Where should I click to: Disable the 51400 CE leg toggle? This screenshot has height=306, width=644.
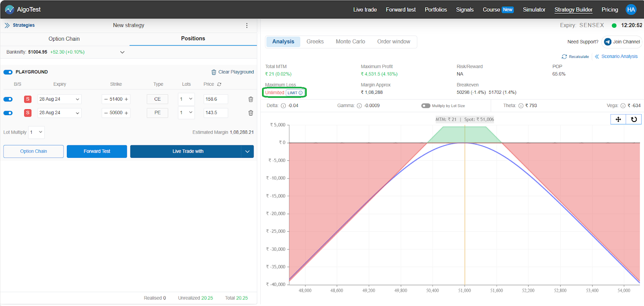pyautogui.click(x=8, y=99)
